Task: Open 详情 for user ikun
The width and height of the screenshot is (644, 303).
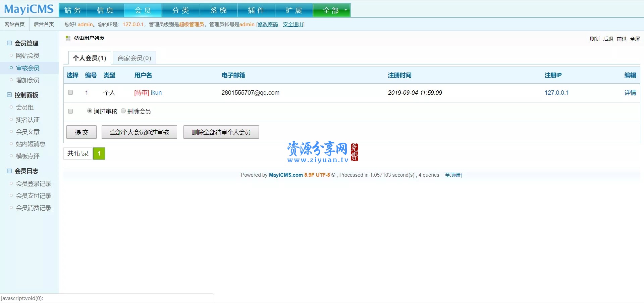Action: pyautogui.click(x=630, y=93)
